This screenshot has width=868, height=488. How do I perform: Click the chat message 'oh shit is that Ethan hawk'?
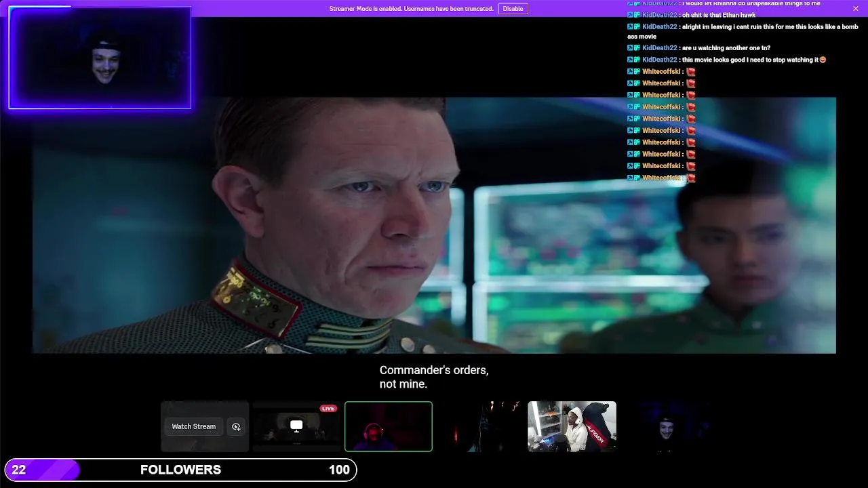pos(719,15)
